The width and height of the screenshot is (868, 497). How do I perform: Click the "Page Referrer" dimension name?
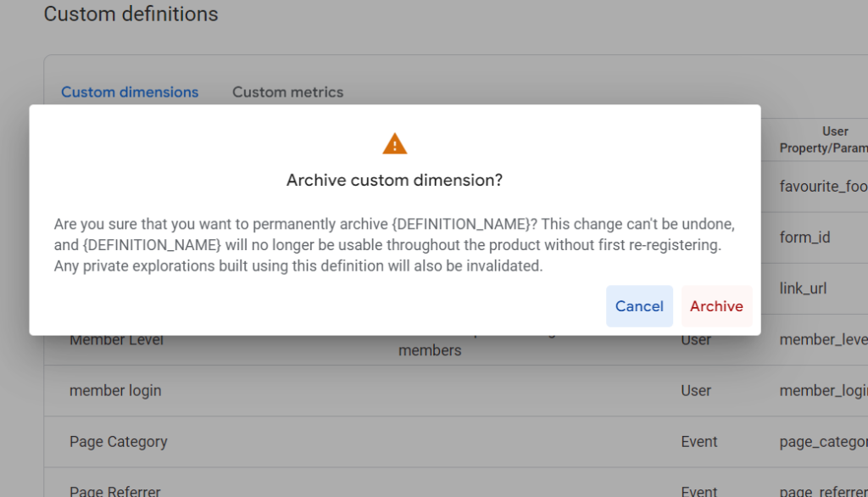point(115,491)
